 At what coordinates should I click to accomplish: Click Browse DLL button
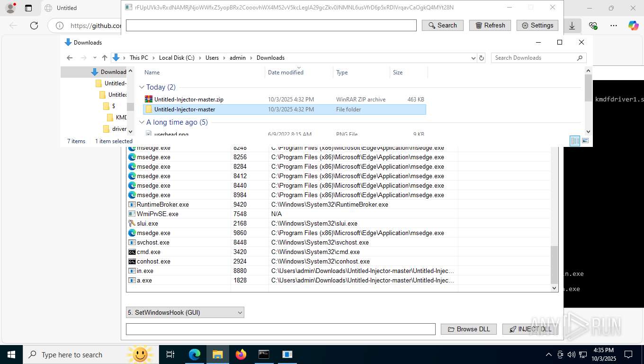[468, 329]
